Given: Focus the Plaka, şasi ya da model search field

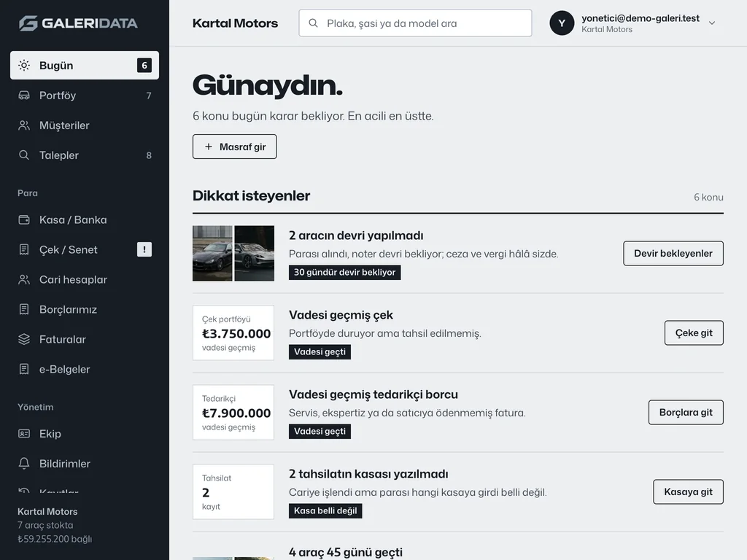Looking at the screenshot, I should pyautogui.click(x=415, y=23).
